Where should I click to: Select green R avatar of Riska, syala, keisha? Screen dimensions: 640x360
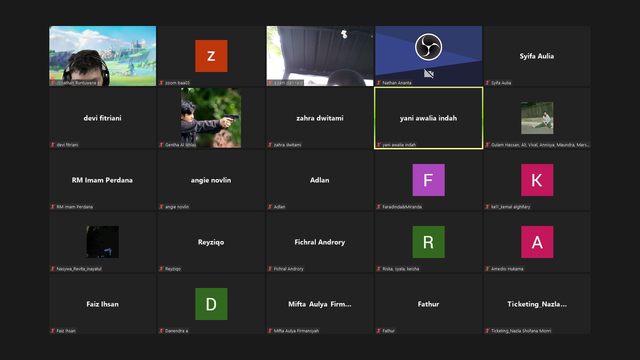tap(429, 242)
